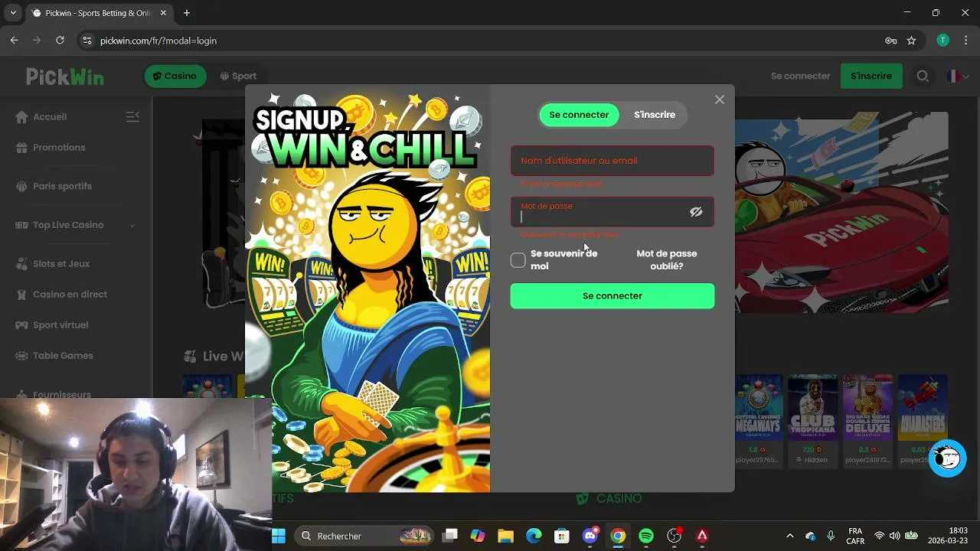The image size is (980, 551).
Task: Go back in the browser
Action: (14, 41)
